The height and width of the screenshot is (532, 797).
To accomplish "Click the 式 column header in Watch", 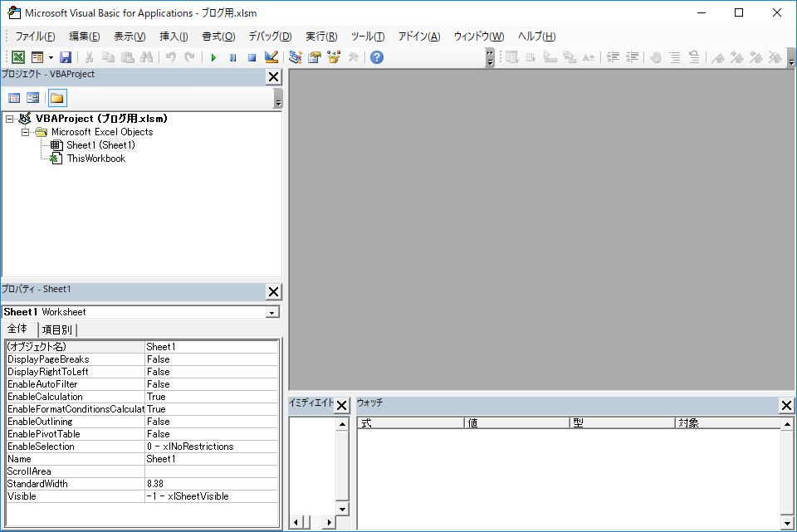I will 411,422.
